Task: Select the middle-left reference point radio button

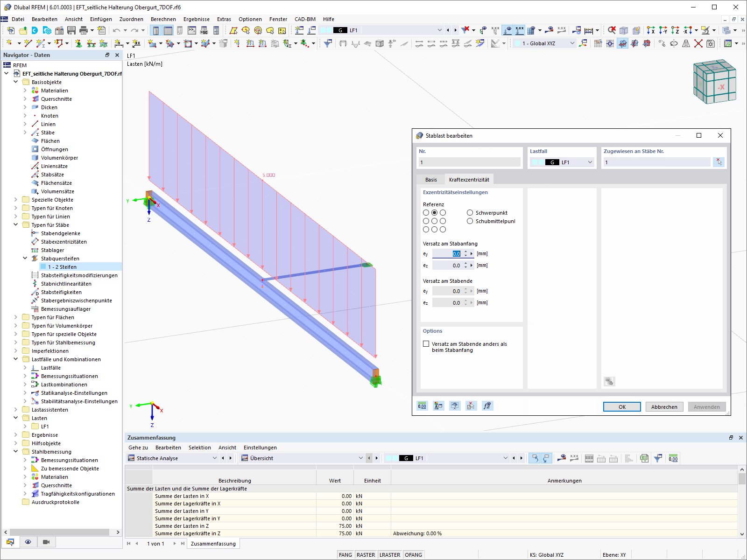Action: coord(426,221)
